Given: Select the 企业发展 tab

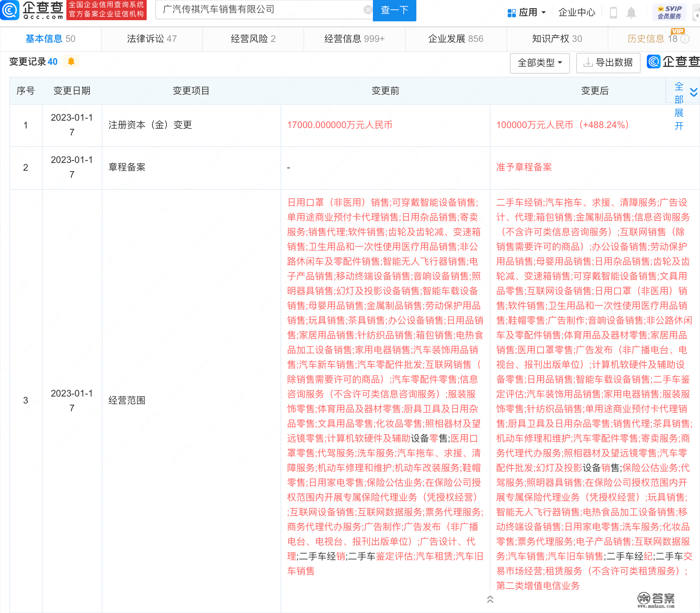Looking at the screenshot, I should pyautogui.click(x=456, y=39).
